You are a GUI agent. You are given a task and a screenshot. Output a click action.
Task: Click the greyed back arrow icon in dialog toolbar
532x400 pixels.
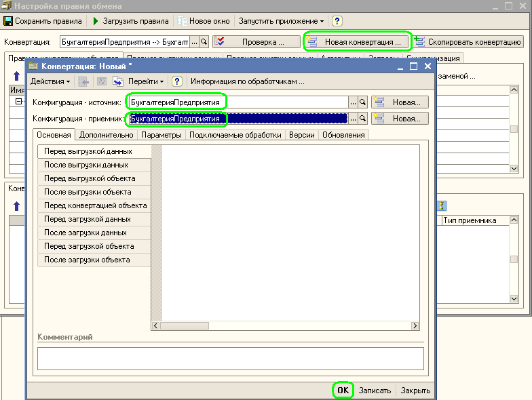click(x=83, y=81)
